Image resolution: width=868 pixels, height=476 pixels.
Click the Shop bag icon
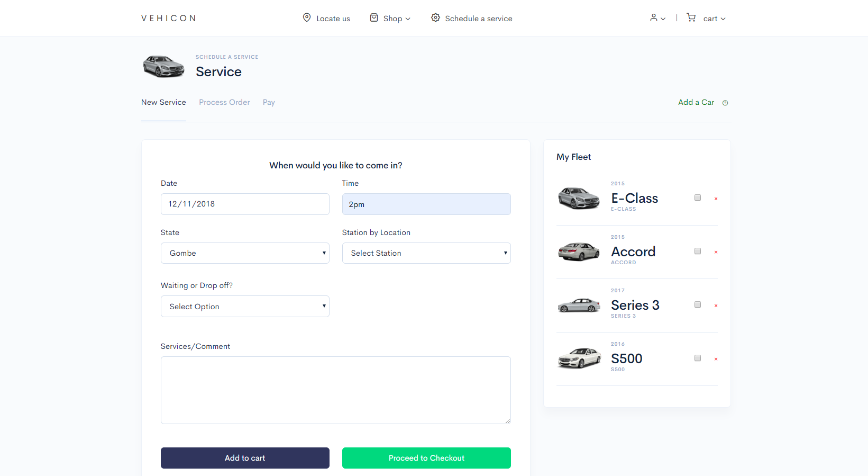tap(374, 17)
